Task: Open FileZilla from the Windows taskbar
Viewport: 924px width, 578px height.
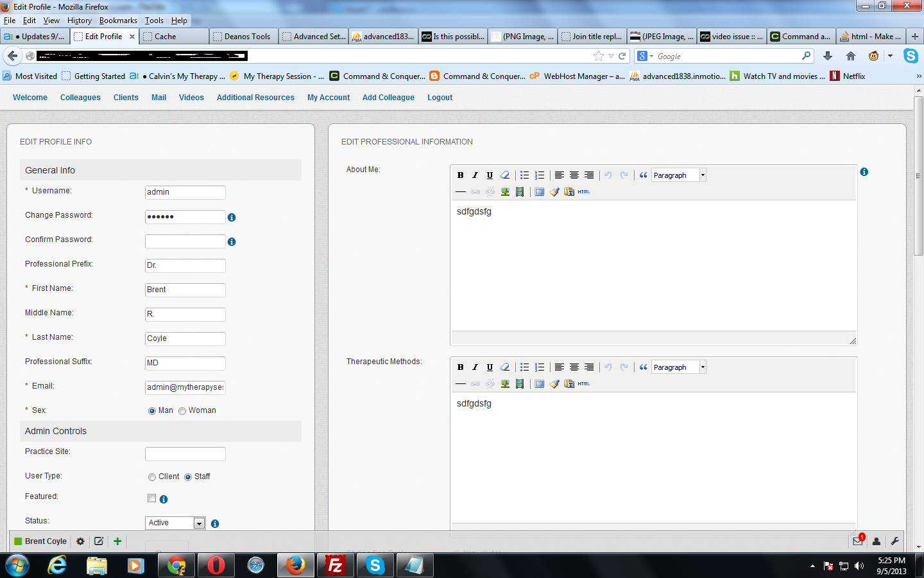Action: pos(335,565)
